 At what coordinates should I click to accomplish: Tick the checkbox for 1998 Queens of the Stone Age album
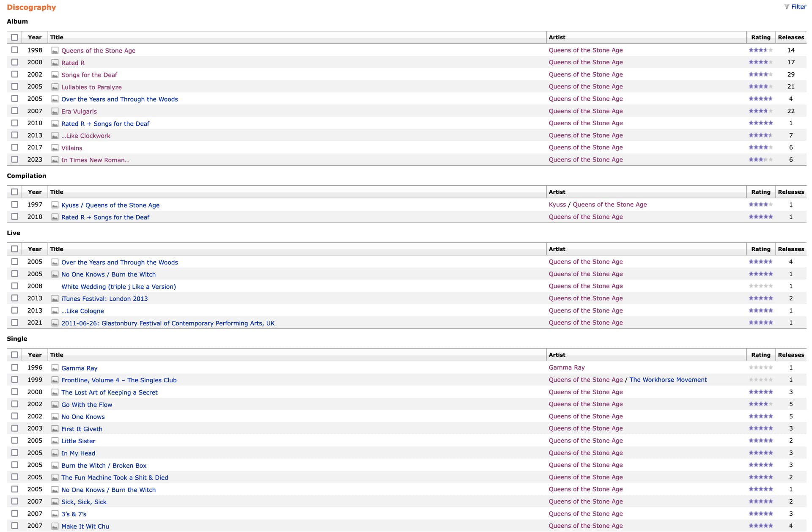15,50
